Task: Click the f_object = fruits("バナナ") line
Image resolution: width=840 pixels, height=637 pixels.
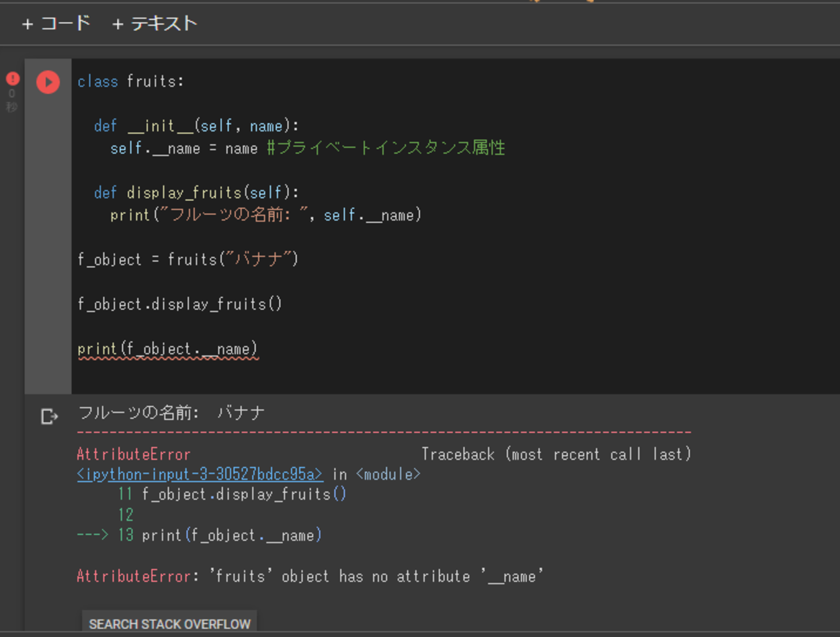Action: click(x=188, y=259)
